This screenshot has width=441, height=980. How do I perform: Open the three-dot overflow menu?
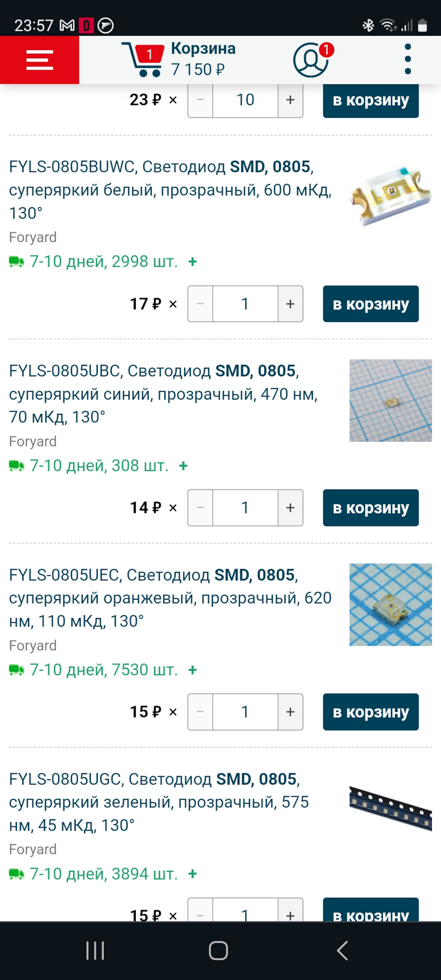point(407,59)
